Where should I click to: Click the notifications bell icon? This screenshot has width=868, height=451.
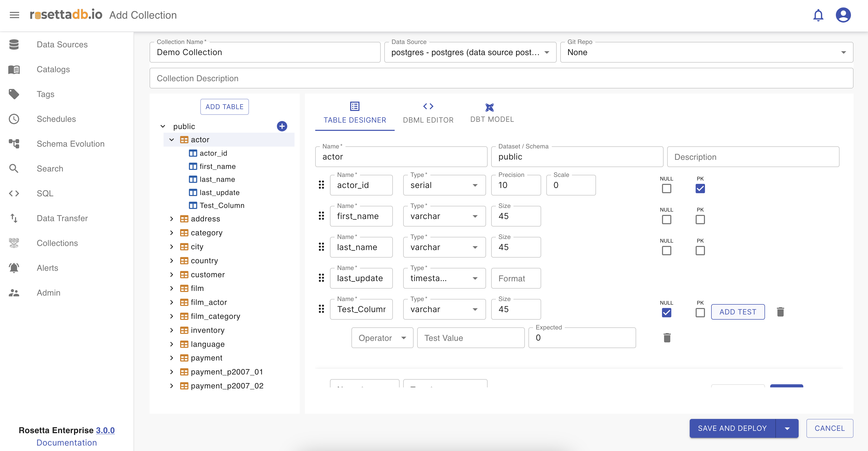click(818, 15)
